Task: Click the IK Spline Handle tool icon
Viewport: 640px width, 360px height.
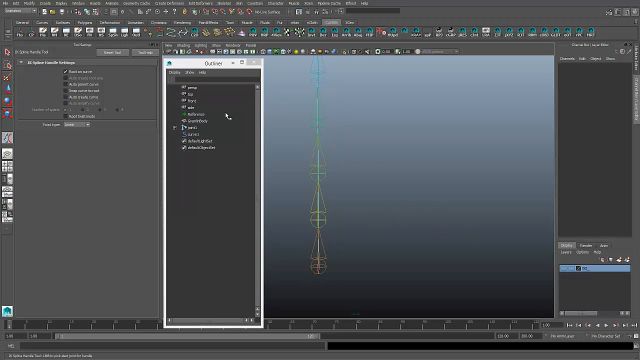Action: click(x=7, y=138)
